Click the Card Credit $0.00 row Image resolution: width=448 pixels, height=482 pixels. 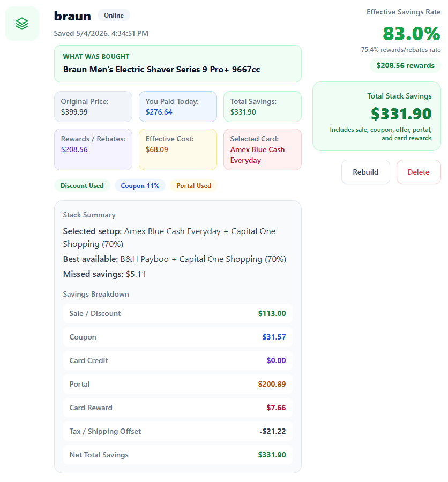[x=178, y=360]
